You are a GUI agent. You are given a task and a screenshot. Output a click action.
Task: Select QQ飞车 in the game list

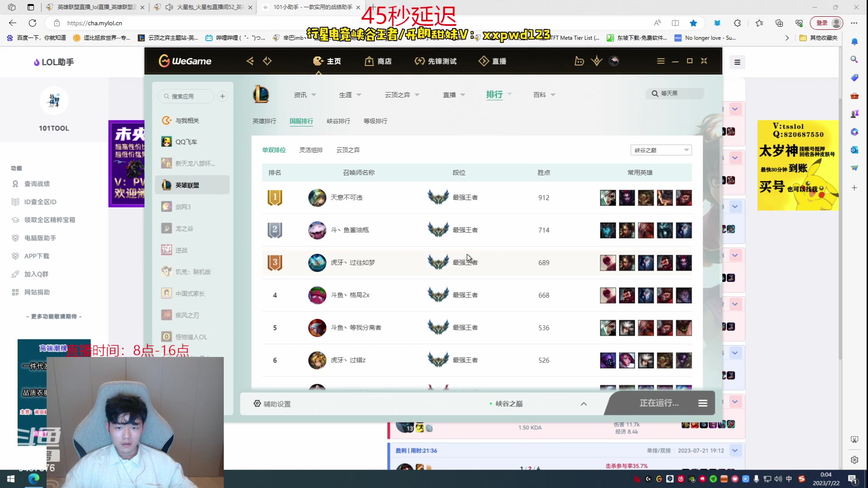[x=186, y=142]
